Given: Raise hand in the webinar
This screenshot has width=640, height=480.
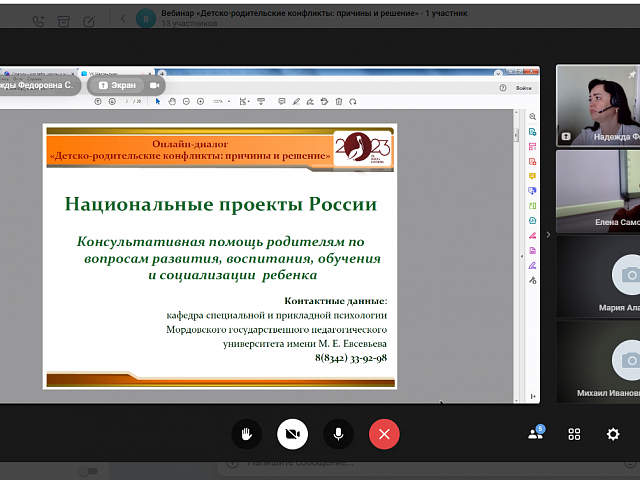Looking at the screenshot, I should (246, 434).
